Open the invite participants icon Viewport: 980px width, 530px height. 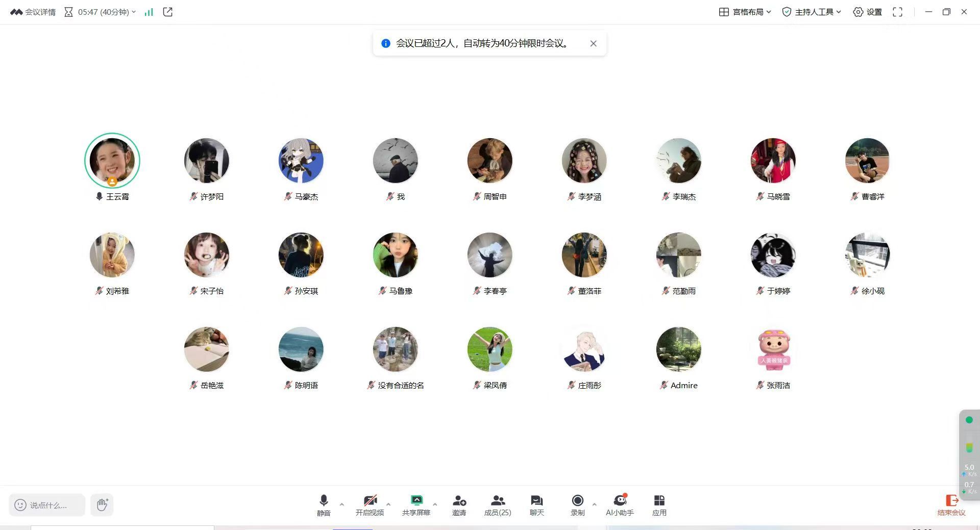pyautogui.click(x=459, y=501)
